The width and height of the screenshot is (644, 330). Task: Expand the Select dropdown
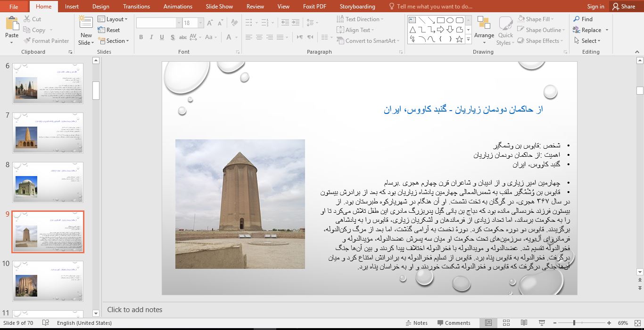coord(587,41)
